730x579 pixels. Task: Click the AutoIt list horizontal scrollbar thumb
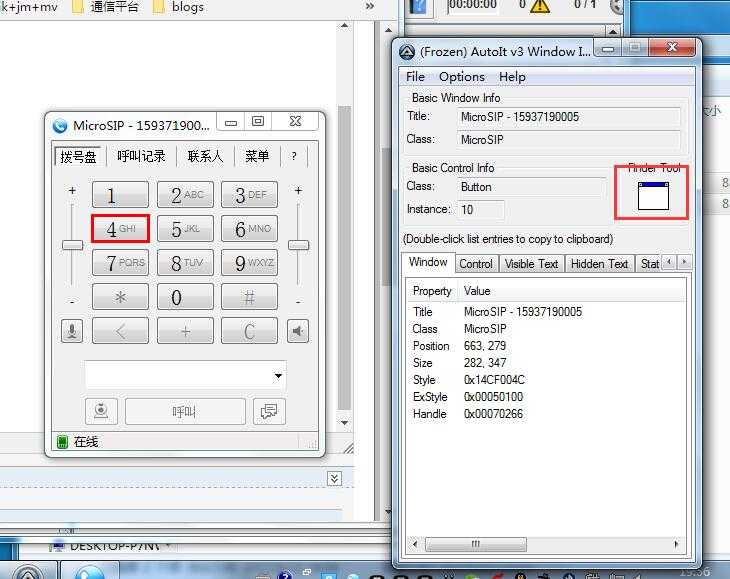tap(476, 544)
